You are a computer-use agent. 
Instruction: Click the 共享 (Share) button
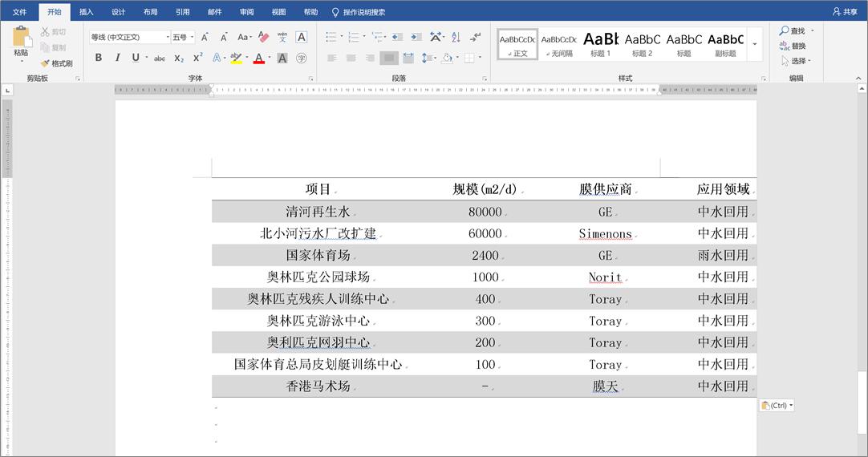click(846, 11)
